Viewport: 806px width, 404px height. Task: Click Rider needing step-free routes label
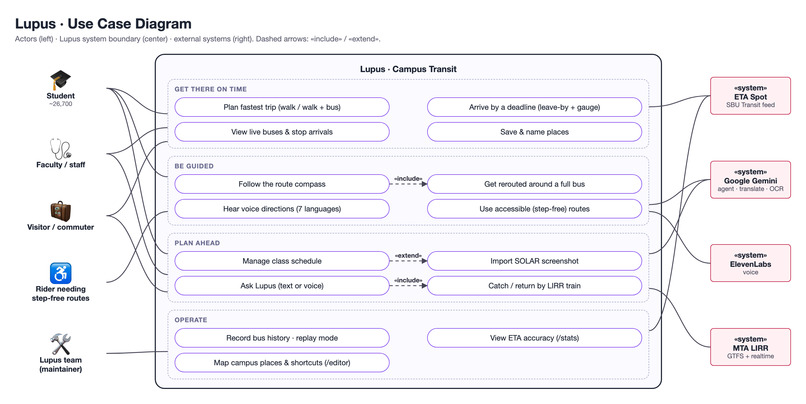(x=61, y=293)
